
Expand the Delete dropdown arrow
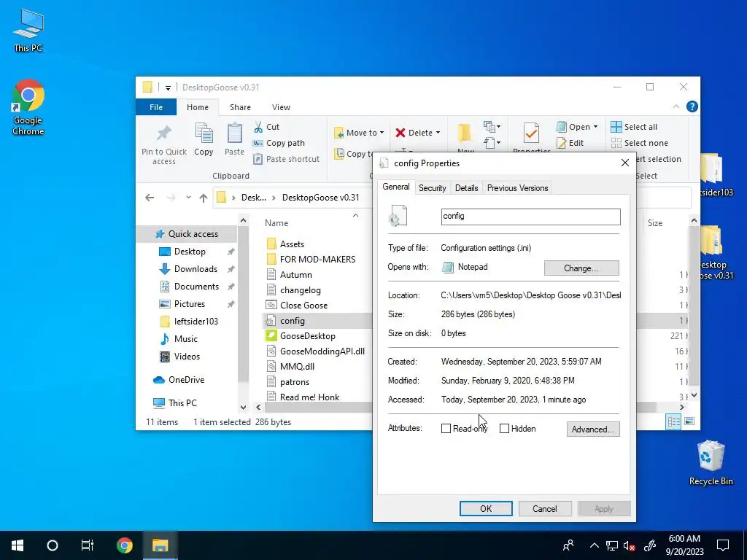438,133
